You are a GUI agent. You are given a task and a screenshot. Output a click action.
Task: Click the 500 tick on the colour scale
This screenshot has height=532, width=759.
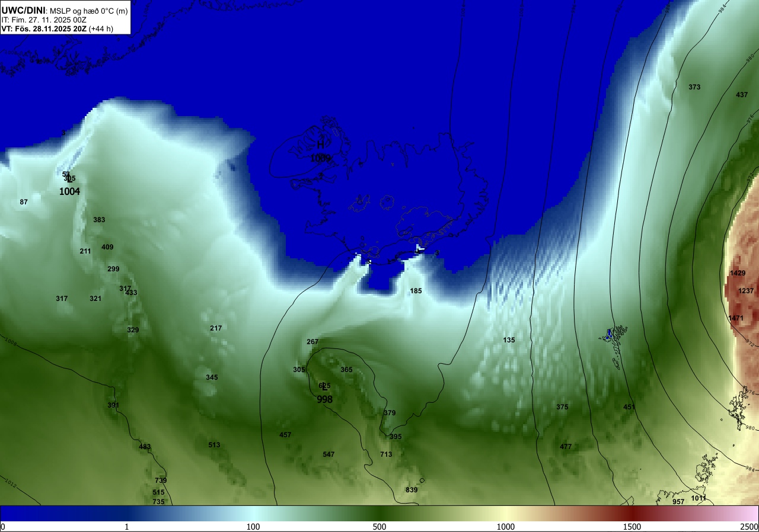click(x=379, y=527)
